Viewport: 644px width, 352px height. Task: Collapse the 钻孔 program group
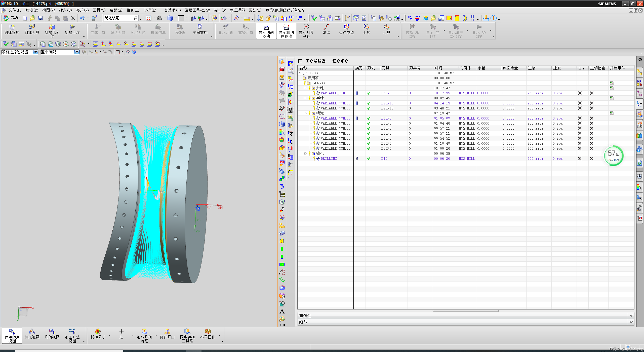(305, 153)
